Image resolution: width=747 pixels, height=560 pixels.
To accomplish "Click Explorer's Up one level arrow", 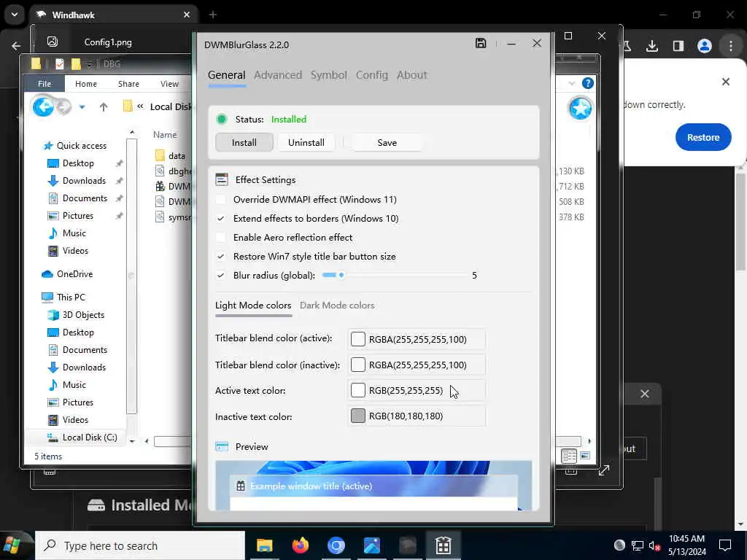I will [104, 107].
